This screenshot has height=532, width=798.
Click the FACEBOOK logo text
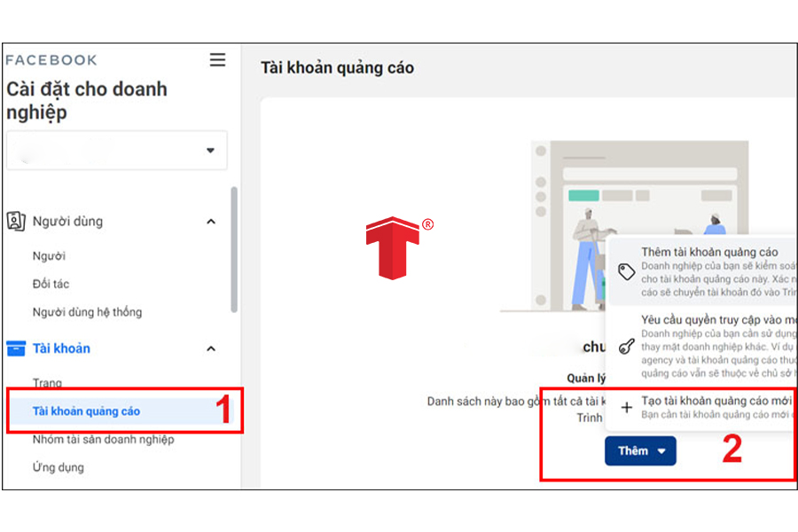click(51, 60)
